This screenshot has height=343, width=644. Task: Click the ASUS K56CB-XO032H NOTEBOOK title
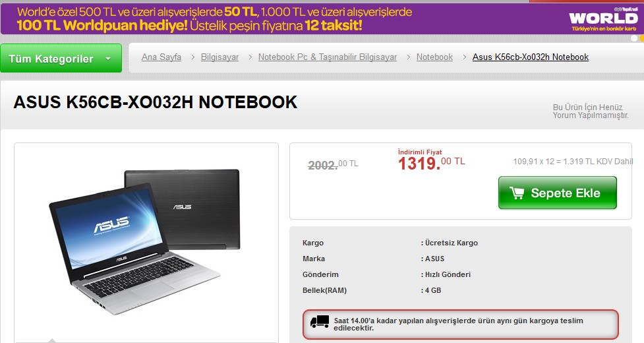pos(156,102)
